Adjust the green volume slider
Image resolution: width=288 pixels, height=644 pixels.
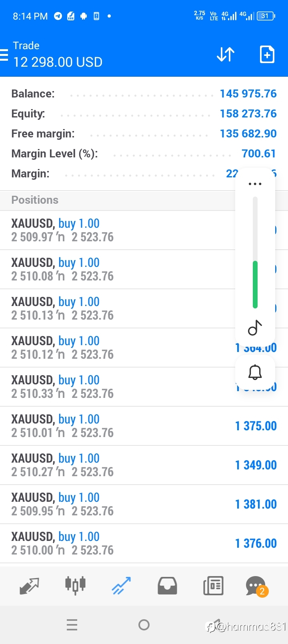pyautogui.click(x=255, y=284)
